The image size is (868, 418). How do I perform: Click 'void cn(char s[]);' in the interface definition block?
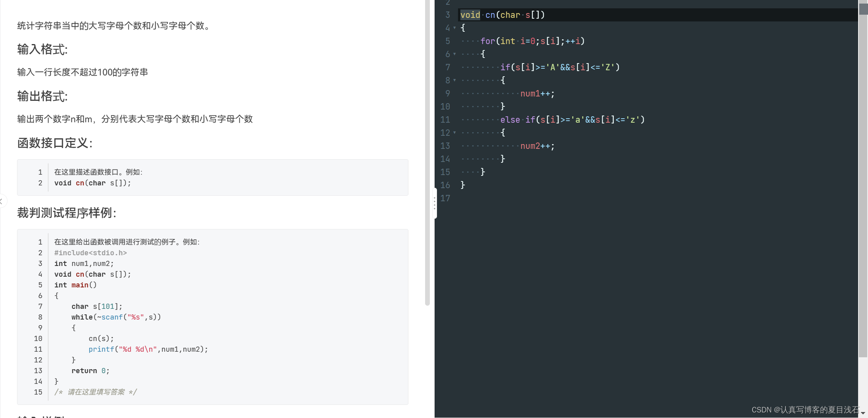[x=92, y=183]
